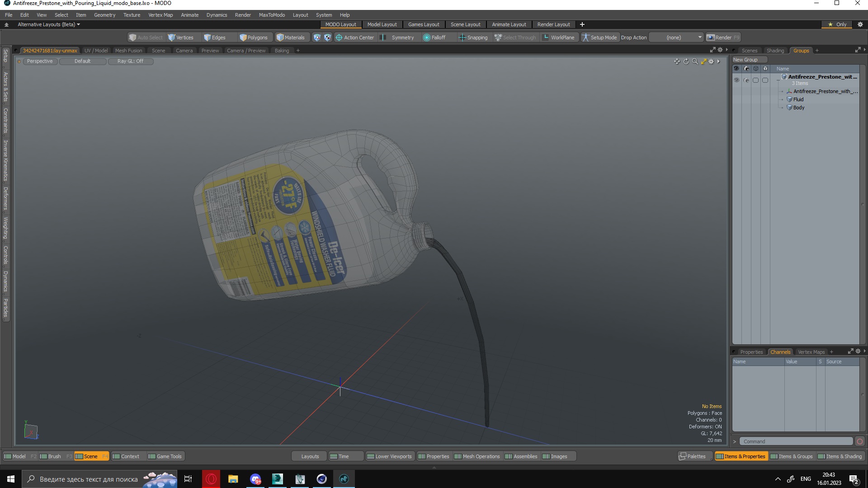868x488 pixels.
Task: Click in the Command input field
Action: tap(797, 441)
